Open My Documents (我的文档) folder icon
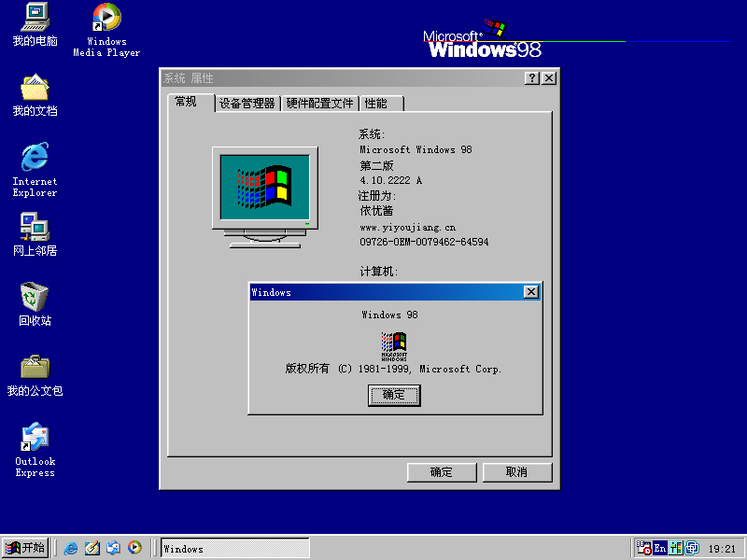This screenshot has height=560, width=747. tap(35, 89)
